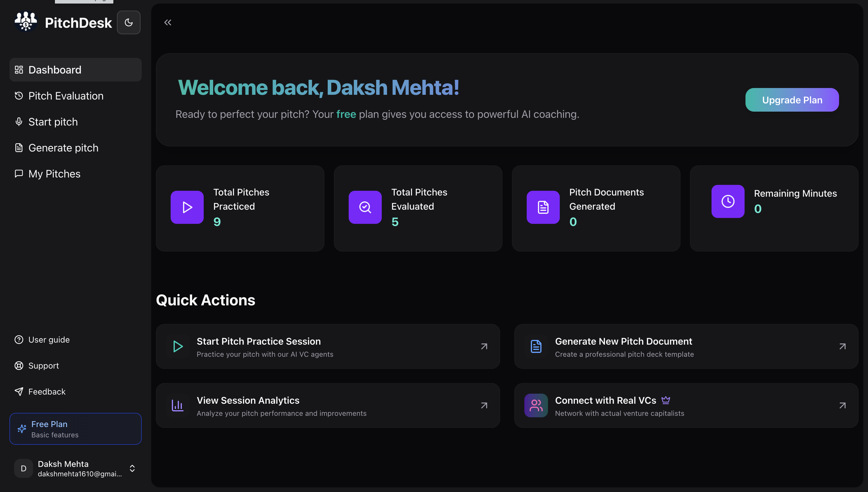Click purple play icon on Total Pitches Practiced

point(187,207)
